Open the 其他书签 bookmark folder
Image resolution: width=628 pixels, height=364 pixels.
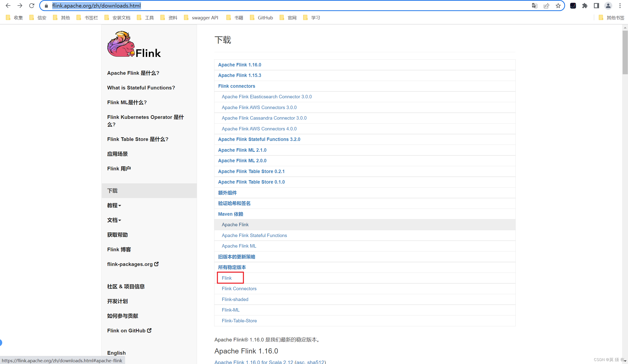point(612,18)
